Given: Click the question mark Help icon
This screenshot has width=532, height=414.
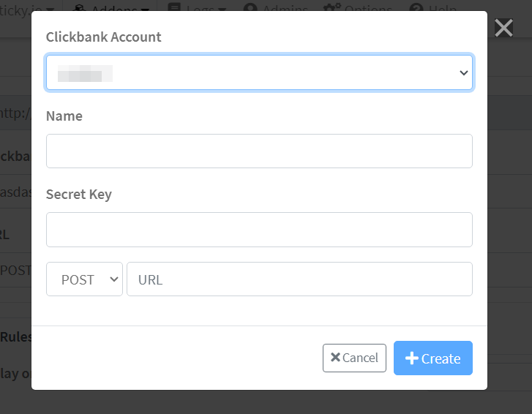Looking at the screenshot, I should 416,9.
